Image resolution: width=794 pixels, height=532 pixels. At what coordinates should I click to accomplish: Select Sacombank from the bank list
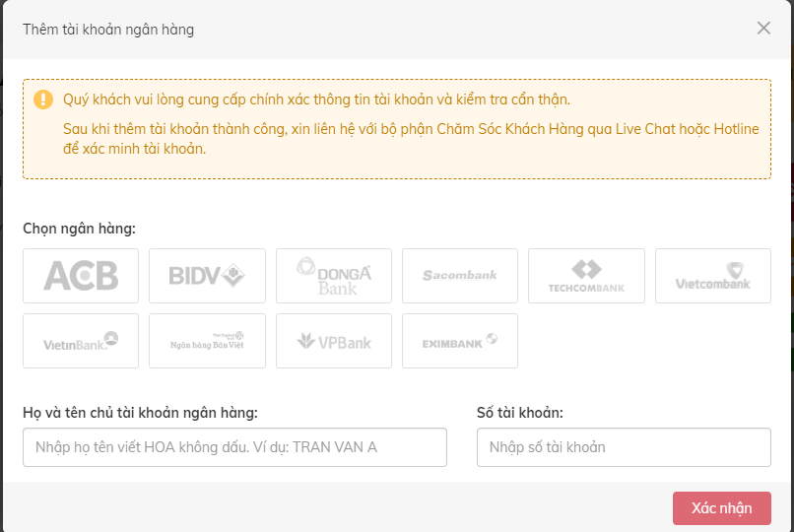pos(460,276)
